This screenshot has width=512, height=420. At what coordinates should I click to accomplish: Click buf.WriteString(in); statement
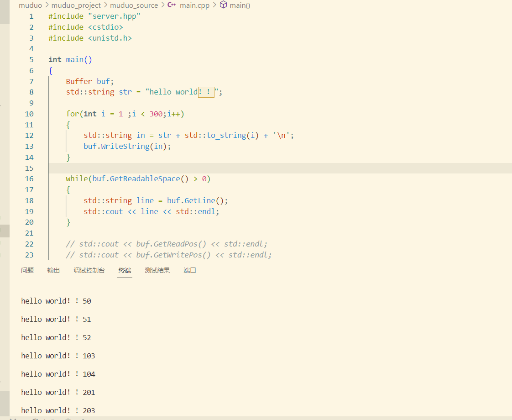point(127,146)
